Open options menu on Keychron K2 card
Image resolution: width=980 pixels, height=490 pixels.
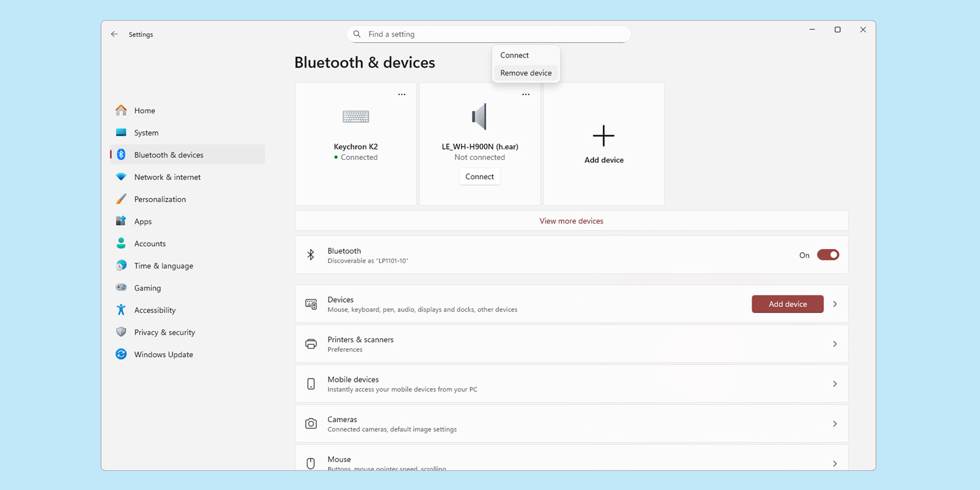(x=402, y=94)
